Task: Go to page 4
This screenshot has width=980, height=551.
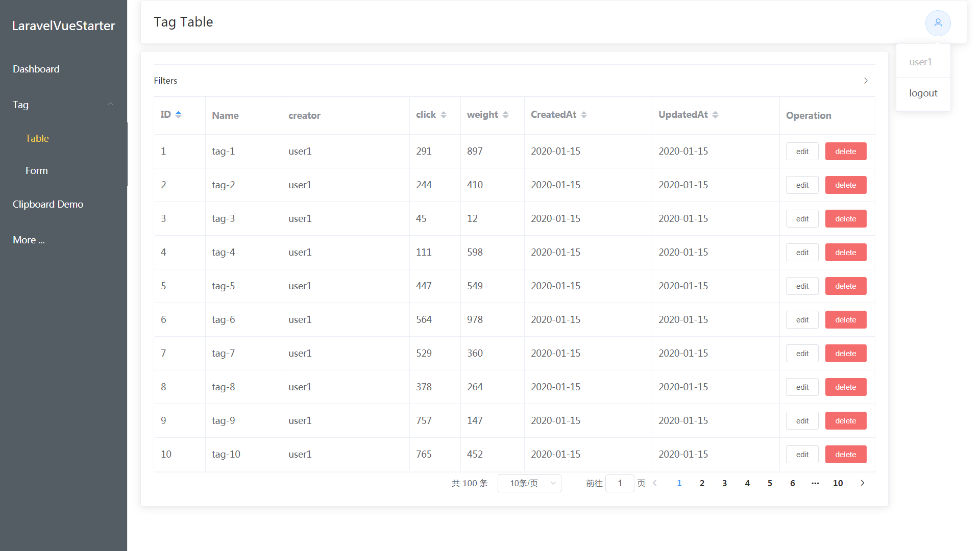Action: [x=747, y=483]
